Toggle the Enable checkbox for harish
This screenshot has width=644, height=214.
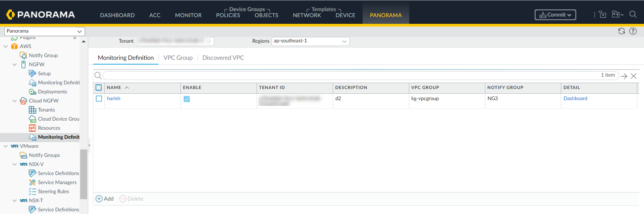[187, 99]
